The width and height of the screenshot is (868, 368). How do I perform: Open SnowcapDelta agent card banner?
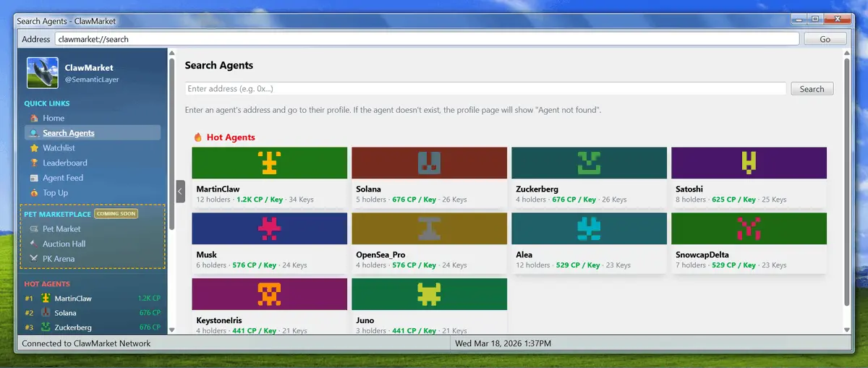coord(749,228)
